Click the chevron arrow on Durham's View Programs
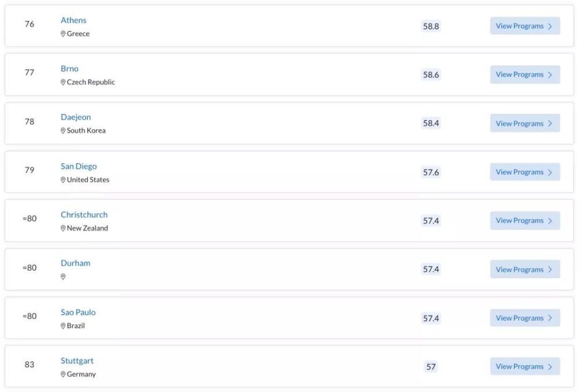This screenshot has height=392, width=581. 550,269
